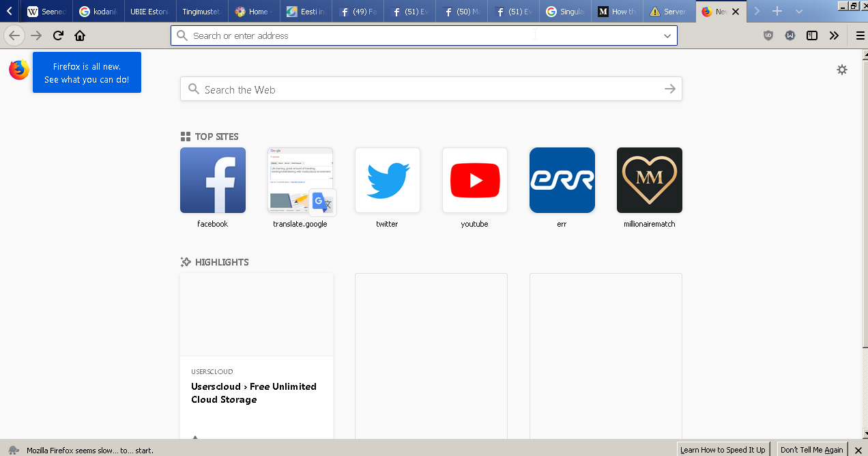Open the uBlock shield extension icon

click(768, 35)
